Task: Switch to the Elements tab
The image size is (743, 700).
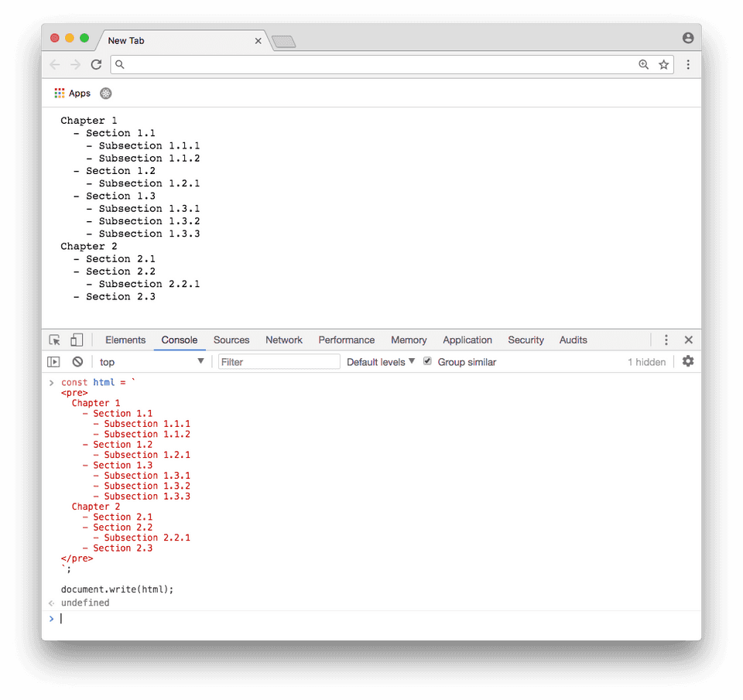Action: pyautogui.click(x=125, y=340)
